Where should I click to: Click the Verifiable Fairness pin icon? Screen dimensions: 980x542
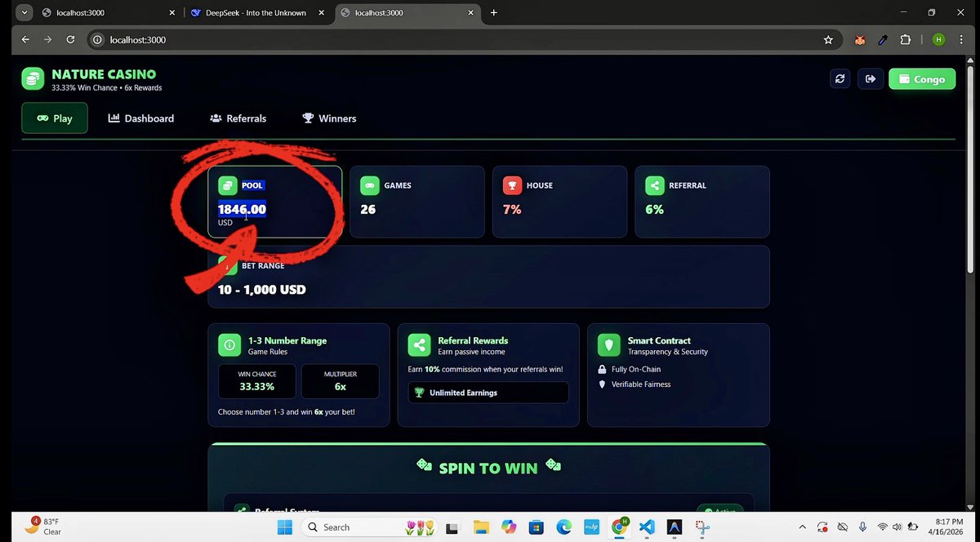603,384
